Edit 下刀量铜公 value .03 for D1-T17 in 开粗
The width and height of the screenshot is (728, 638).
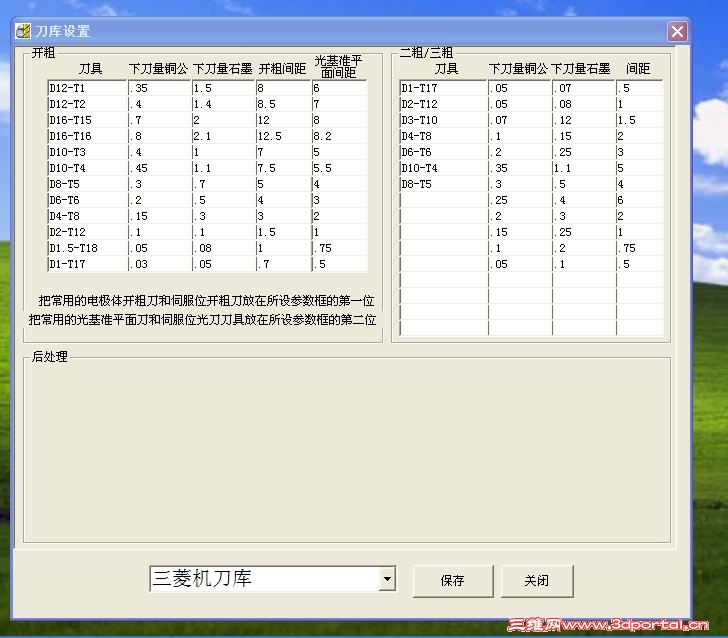[159, 264]
